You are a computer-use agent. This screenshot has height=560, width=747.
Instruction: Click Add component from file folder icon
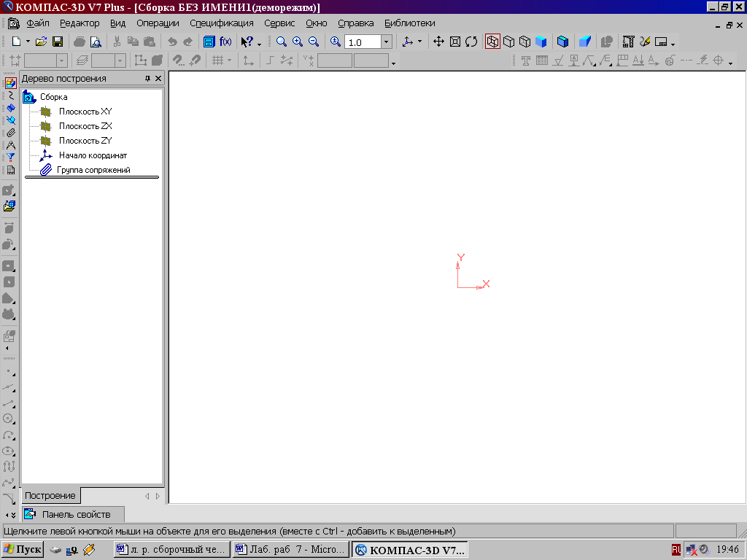[x=9, y=206]
